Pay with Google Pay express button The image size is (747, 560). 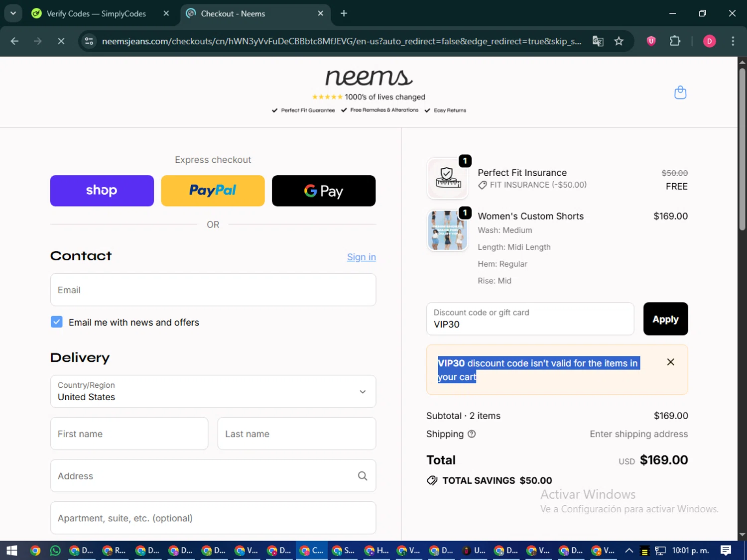[324, 191]
